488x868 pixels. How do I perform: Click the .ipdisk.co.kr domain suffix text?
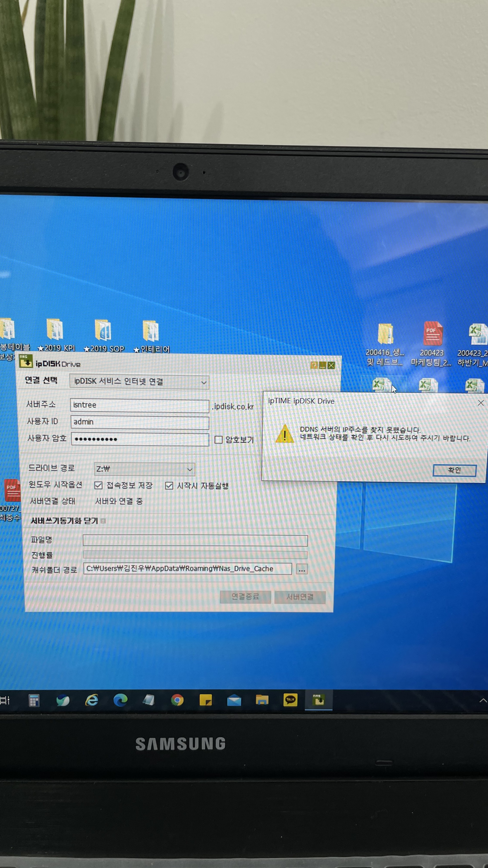tap(233, 407)
